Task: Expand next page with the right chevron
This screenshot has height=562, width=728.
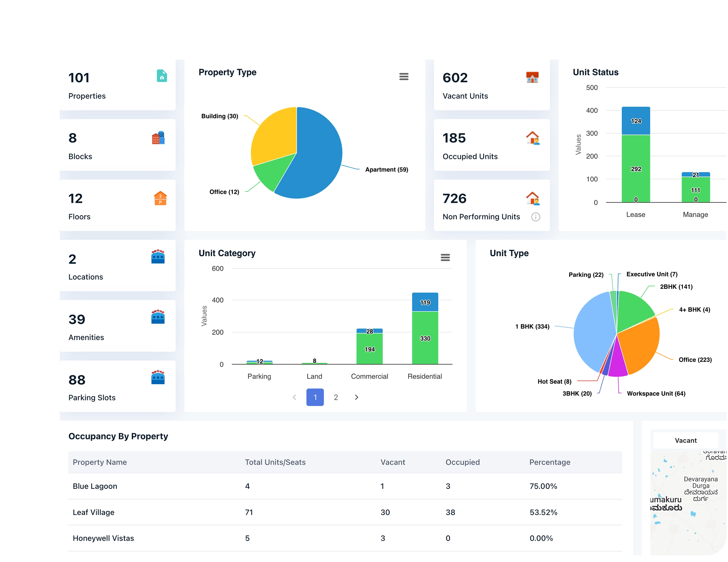Action: [356, 397]
